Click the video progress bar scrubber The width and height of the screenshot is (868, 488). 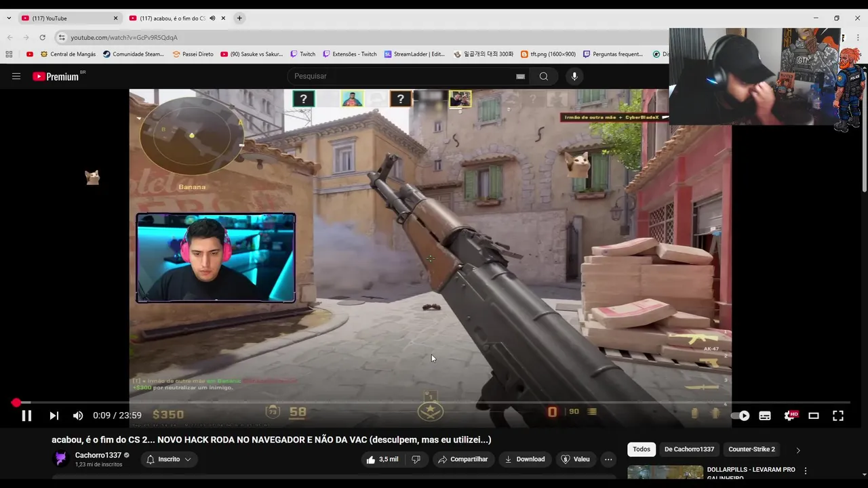click(16, 403)
